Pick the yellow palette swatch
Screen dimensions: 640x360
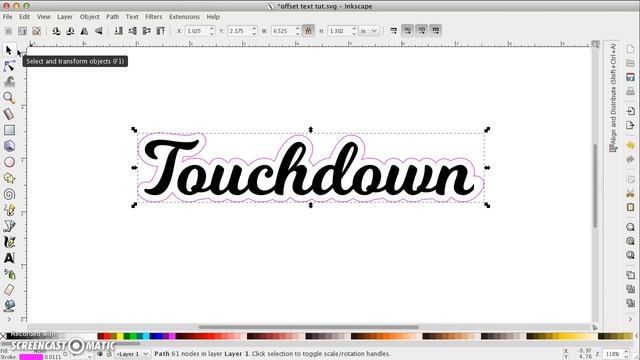tap(120, 336)
